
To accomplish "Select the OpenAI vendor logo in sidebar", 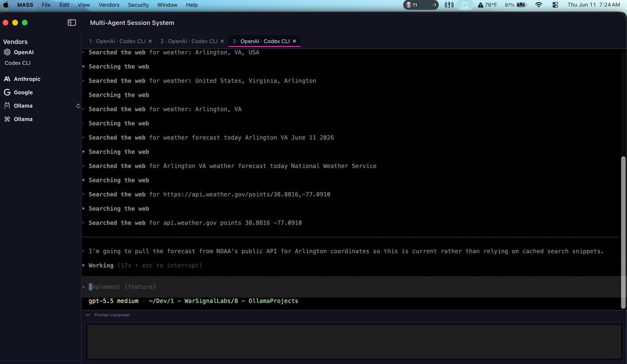I will coord(7,52).
